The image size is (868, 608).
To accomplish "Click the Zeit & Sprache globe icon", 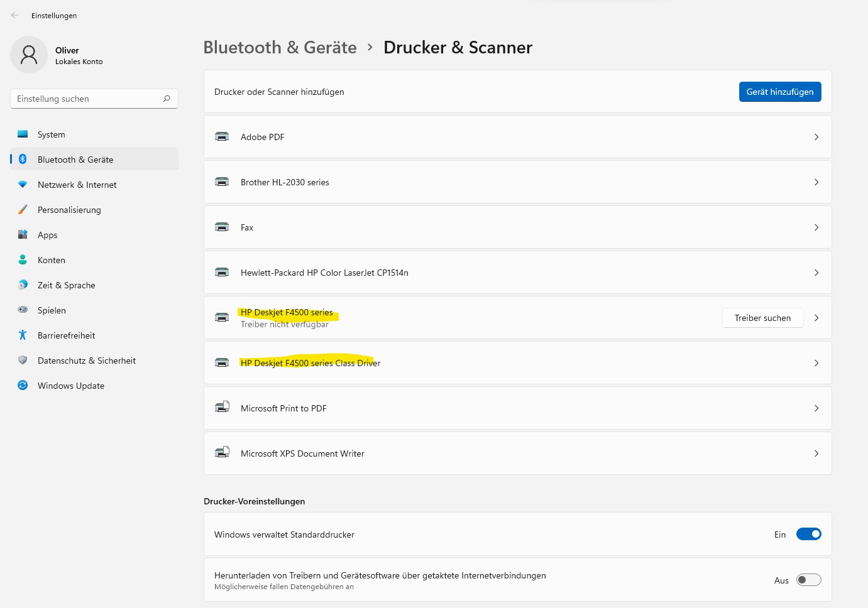I will click(x=23, y=285).
